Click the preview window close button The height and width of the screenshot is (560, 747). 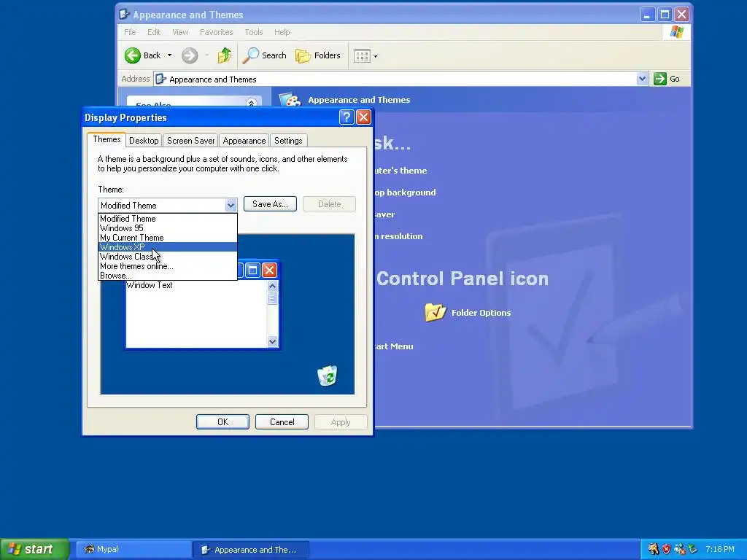click(270, 271)
